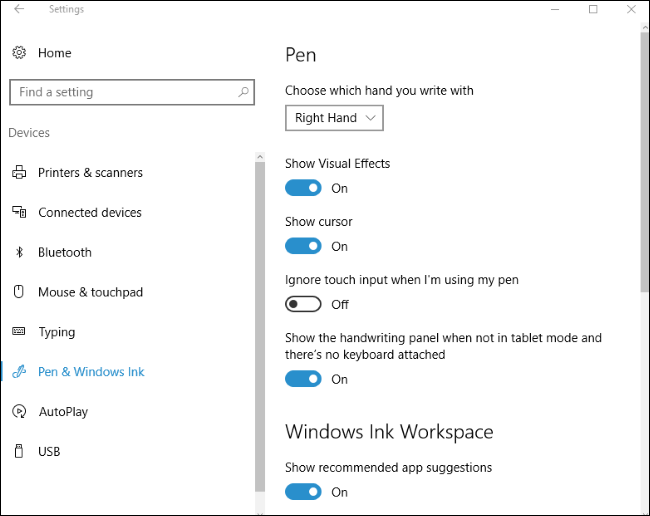Viewport: 650px width, 516px height.
Task: Click the Connected devices icon
Action: click(x=19, y=213)
